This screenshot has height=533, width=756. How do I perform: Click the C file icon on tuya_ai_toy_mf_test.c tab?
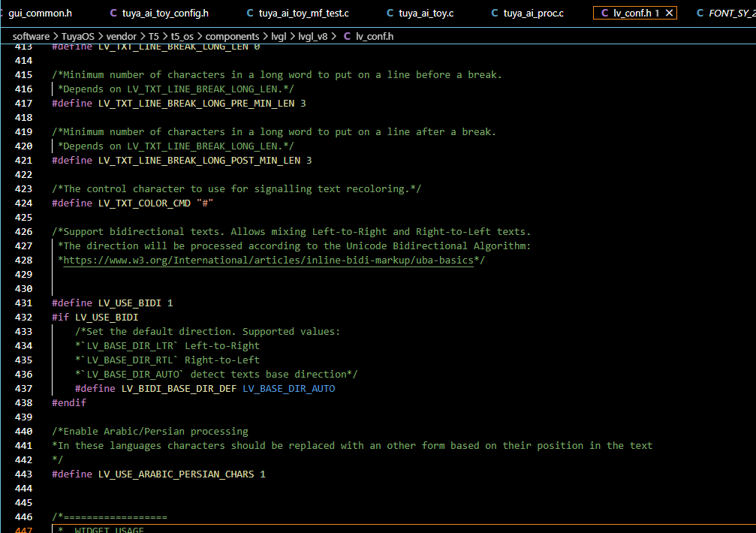coord(250,14)
